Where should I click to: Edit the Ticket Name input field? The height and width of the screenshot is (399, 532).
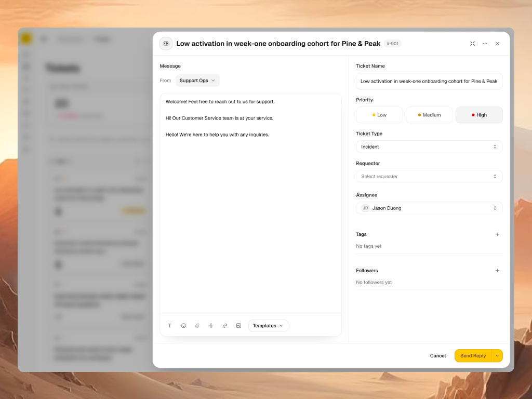(429, 81)
